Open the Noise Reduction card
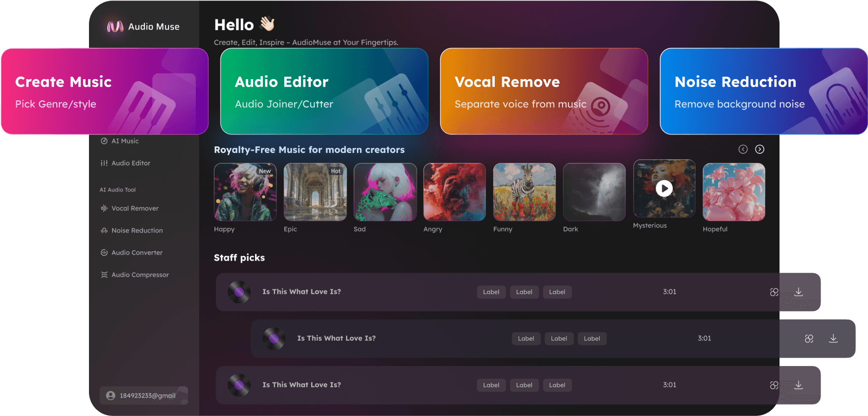Viewport: 868px width, 416px height. (x=763, y=92)
